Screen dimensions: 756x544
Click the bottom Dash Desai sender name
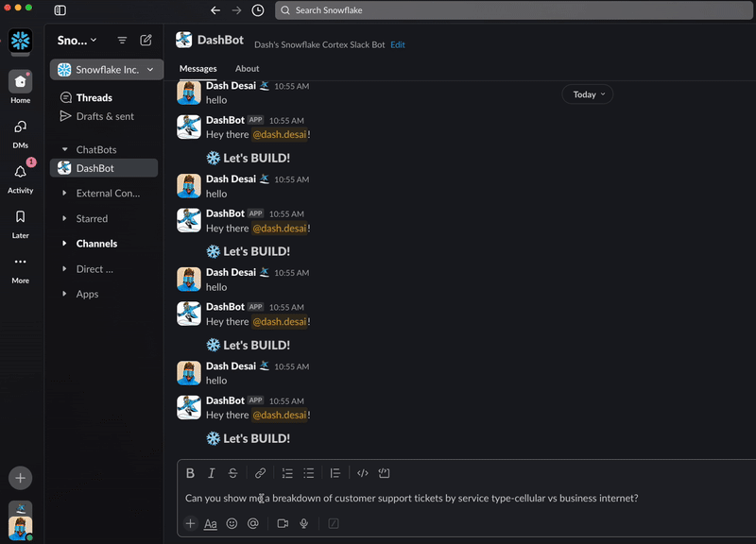coord(231,366)
